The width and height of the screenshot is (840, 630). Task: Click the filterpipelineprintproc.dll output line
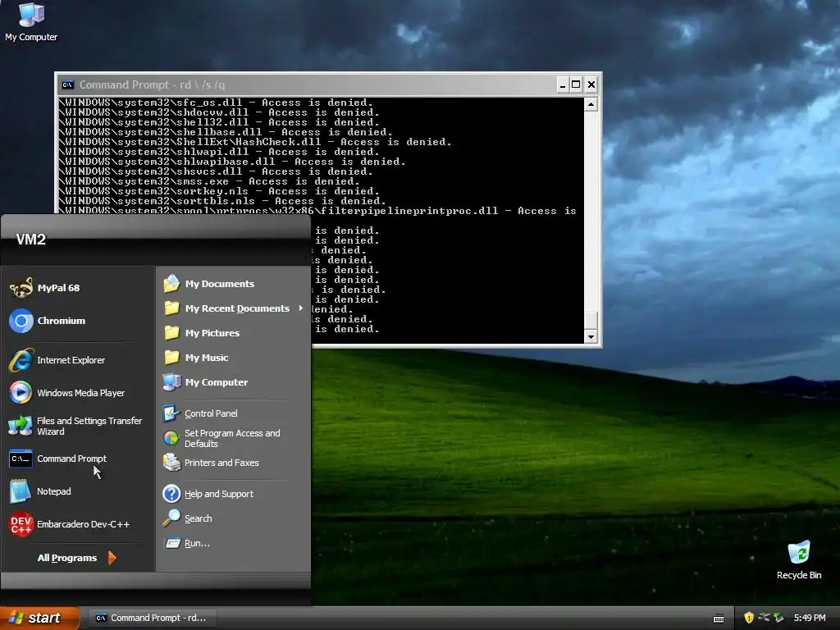point(317,210)
